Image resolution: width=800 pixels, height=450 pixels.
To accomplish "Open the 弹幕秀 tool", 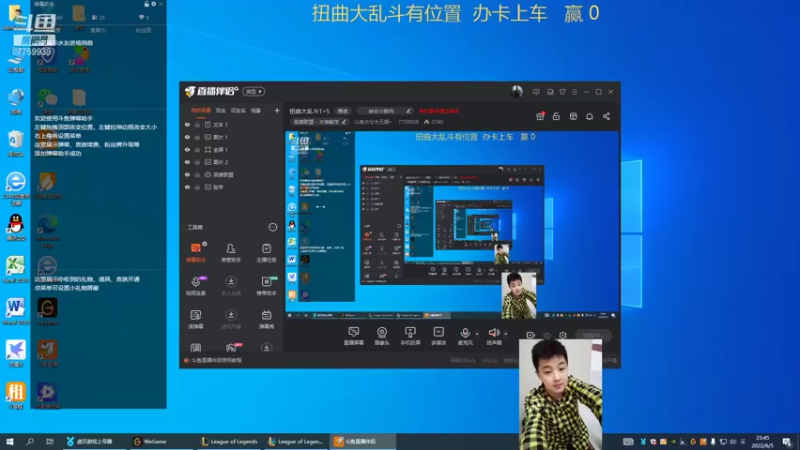I will coord(266,319).
